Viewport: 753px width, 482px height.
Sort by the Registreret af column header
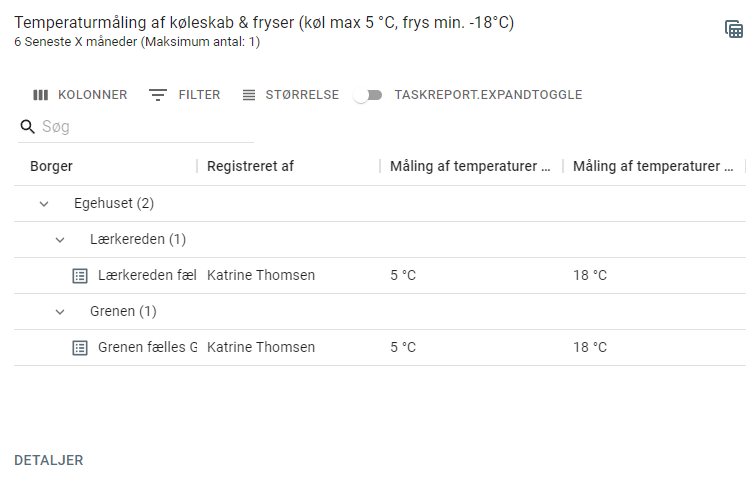(x=250, y=167)
